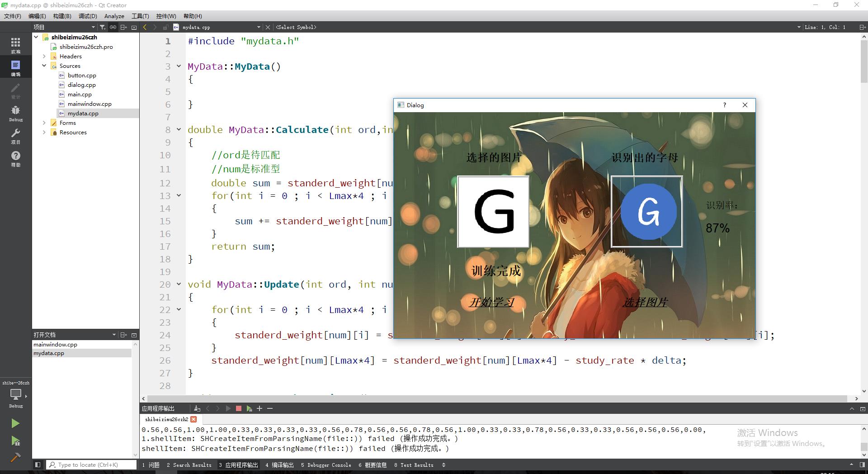Open Projects mode wrench icon
The width and height of the screenshot is (868, 474).
coord(15,135)
